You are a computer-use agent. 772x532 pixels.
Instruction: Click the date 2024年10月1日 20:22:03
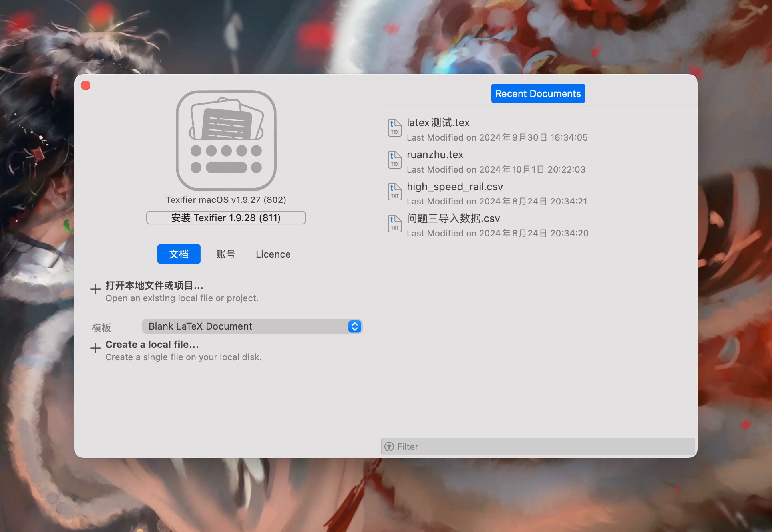click(532, 169)
